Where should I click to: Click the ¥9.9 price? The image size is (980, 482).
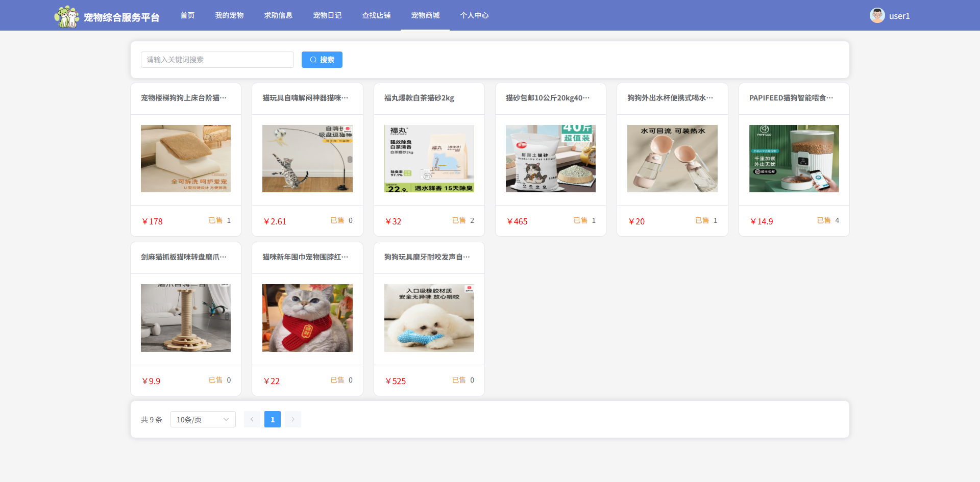click(151, 381)
